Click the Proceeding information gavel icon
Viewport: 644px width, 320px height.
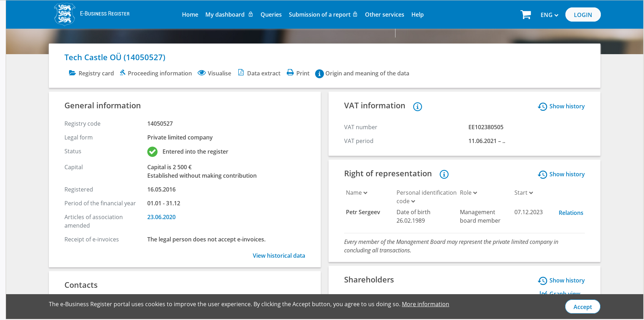[122, 73]
